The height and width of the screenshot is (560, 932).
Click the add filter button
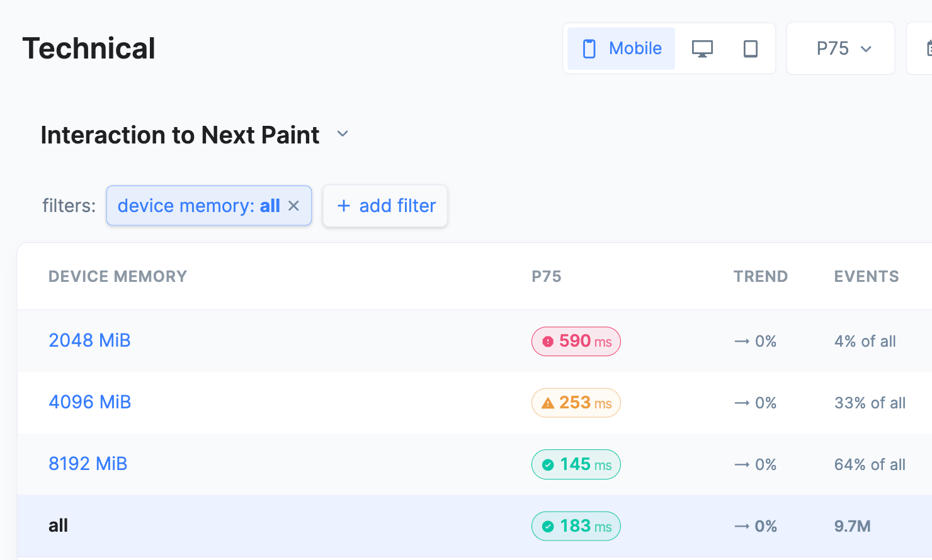click(x=385, y=206)
